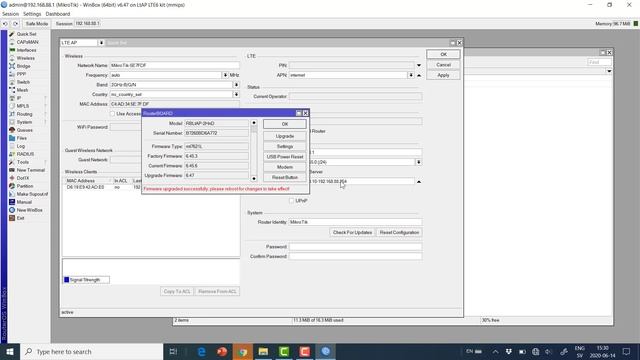Click the RouterBOARD dialog scrollbar up arrow

coord(254,122)
